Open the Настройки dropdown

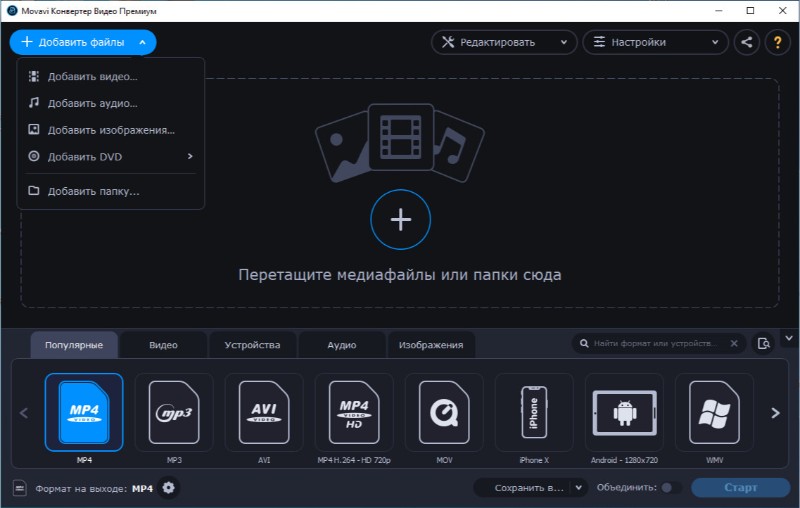click(x=656, y=42)
